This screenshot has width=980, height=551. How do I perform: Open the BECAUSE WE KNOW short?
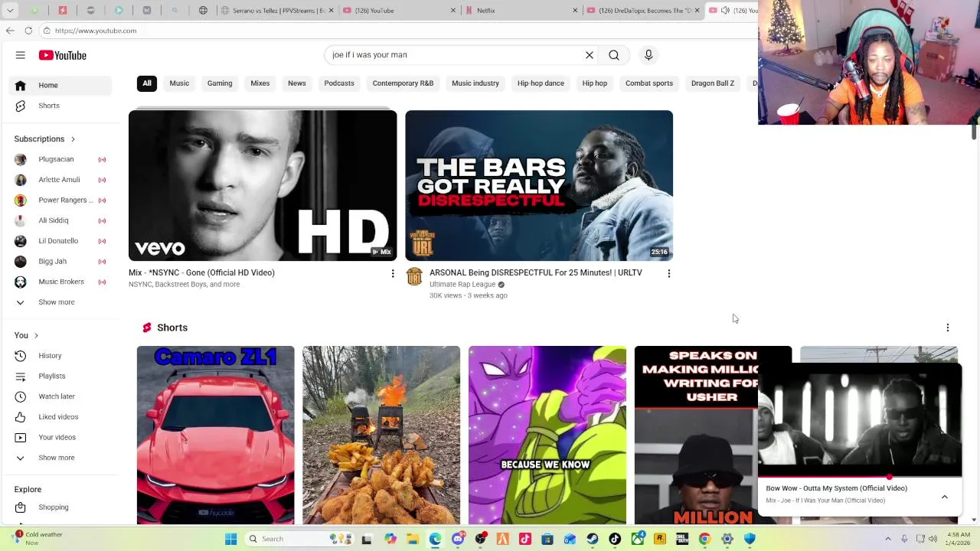pos(547,435)
